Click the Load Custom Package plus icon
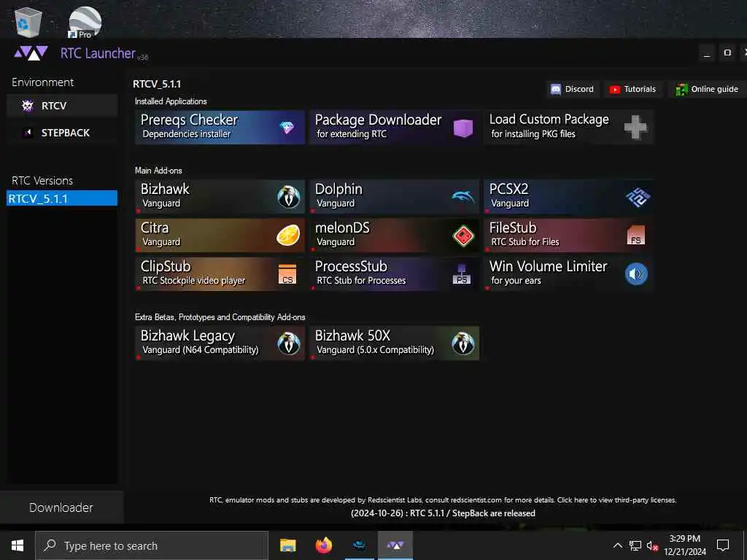The width and height of the screenshot is (747, 560). click(x=635, y=127)
